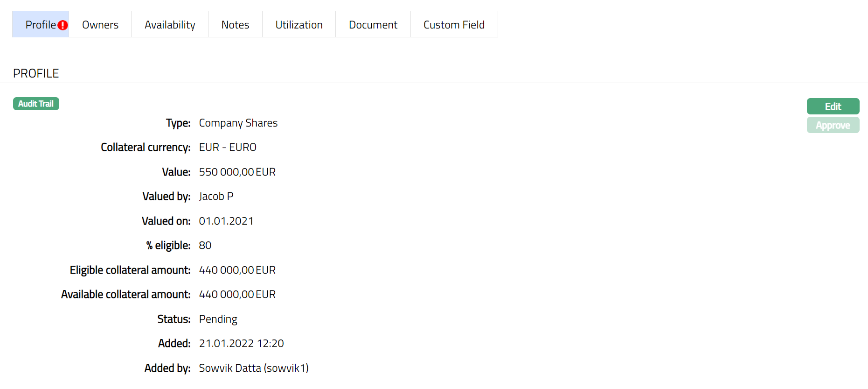Image resolution: width=868 pixels, height=389 pixels.
Task: Click the Company Shares type value
Action: point(238,123)
